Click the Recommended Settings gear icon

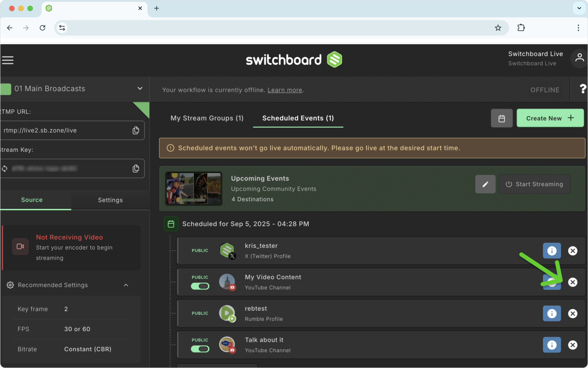pos(10,285)
